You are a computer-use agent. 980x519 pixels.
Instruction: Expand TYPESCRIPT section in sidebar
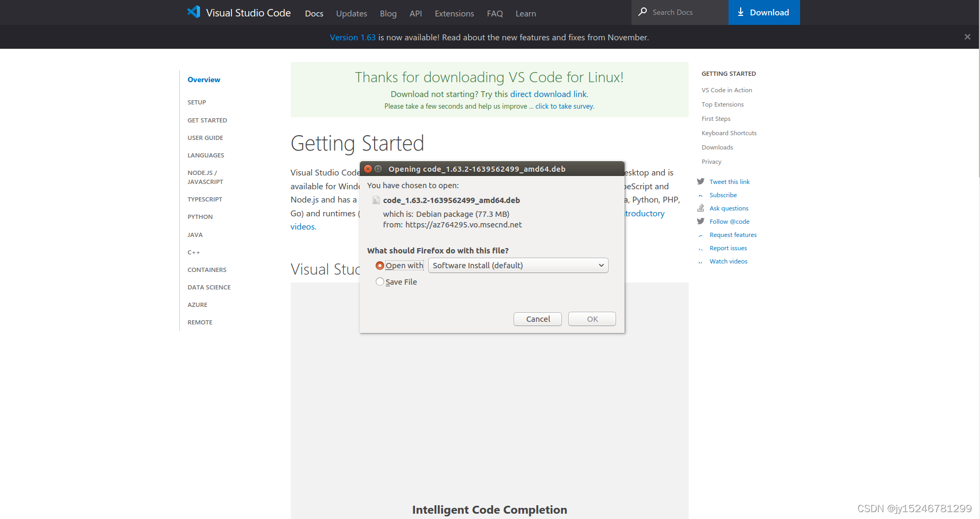[205, 199]
